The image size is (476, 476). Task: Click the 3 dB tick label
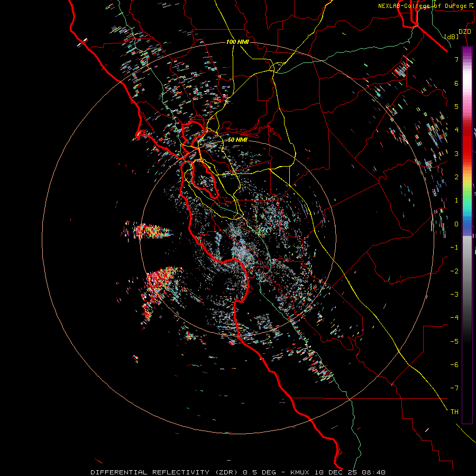pyautogui.click(x=456, y=153)
